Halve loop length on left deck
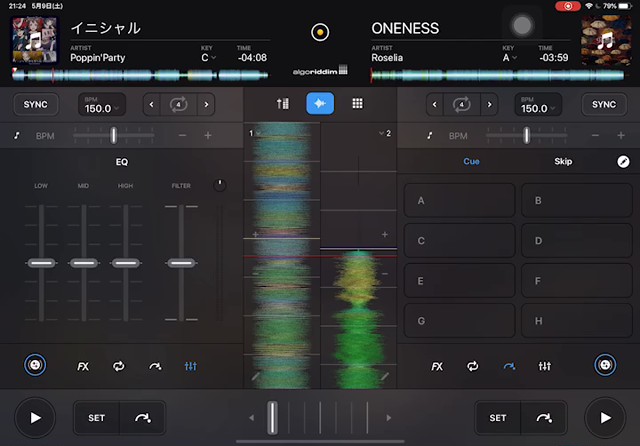Viewport: 640px width, 446px height. pos(152,104)
